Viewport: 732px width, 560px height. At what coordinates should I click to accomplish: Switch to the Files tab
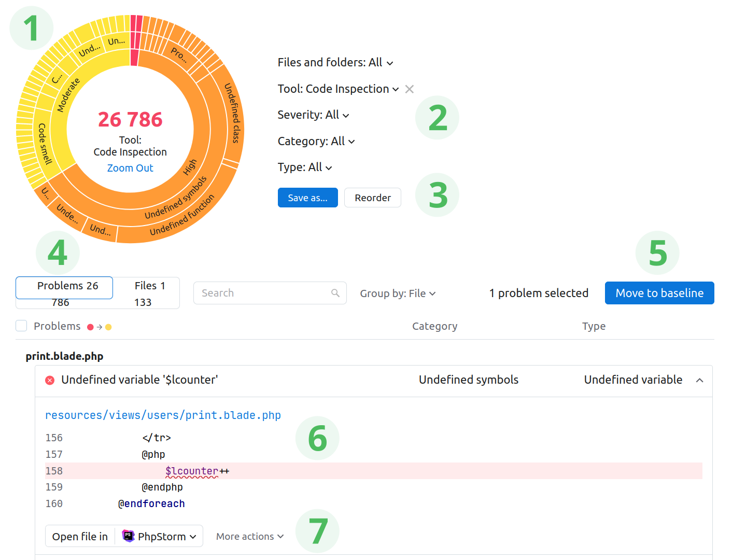(149, 292)
